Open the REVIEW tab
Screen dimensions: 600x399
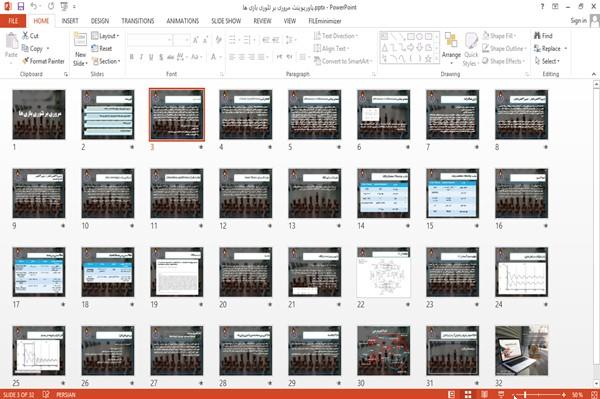pos(262,21)
